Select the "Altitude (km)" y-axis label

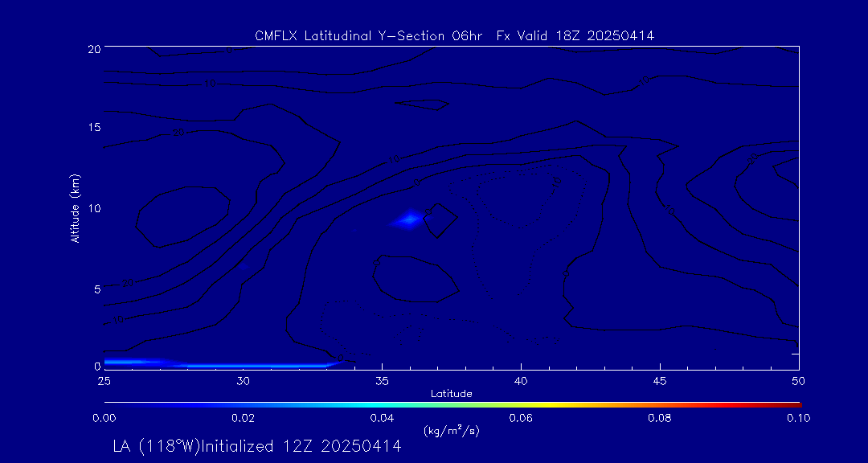[74, 207]
